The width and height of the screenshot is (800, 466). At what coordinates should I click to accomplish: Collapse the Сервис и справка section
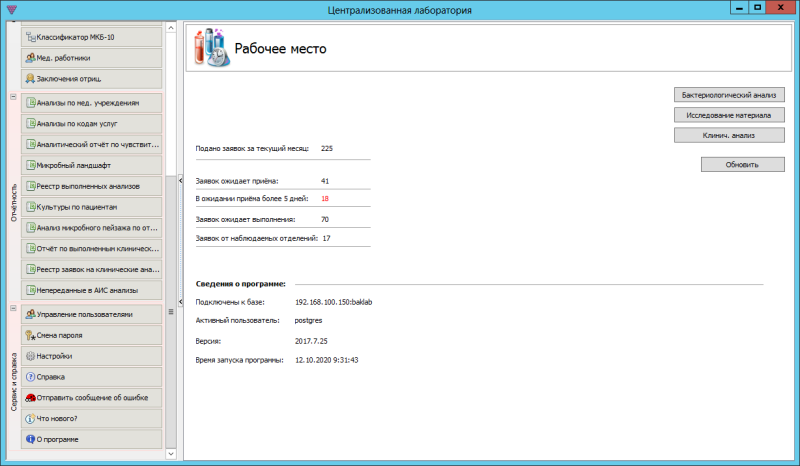[13, 309]
